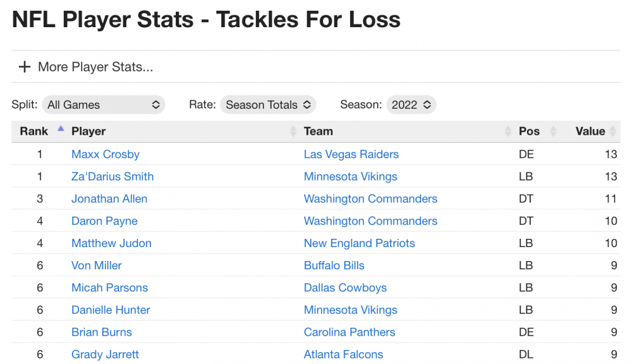Viewport: 632px width, 364px height.
Task: Open Micah Parsons' profile link
Action: [x=109, y=288]
